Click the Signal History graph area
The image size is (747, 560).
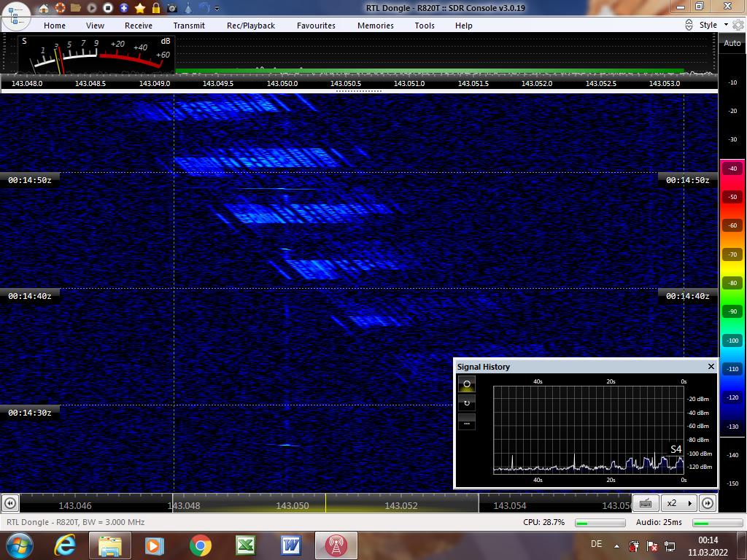(x=589, y=430)
